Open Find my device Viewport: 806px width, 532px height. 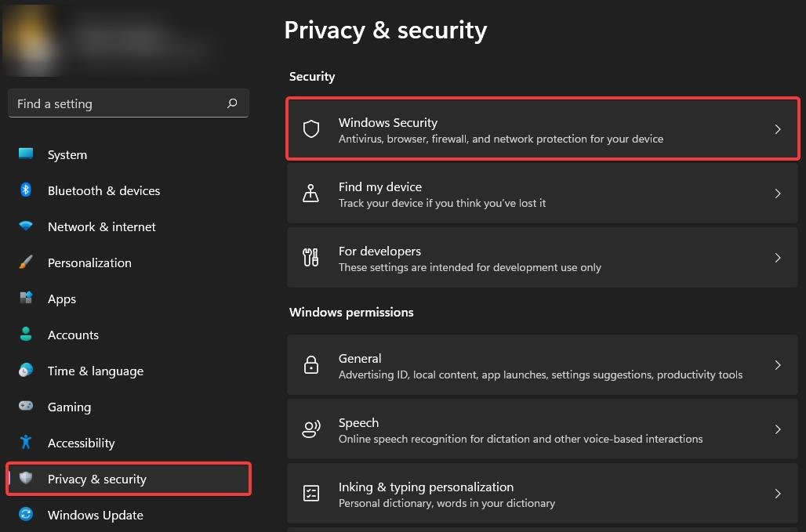click(543, 193)
